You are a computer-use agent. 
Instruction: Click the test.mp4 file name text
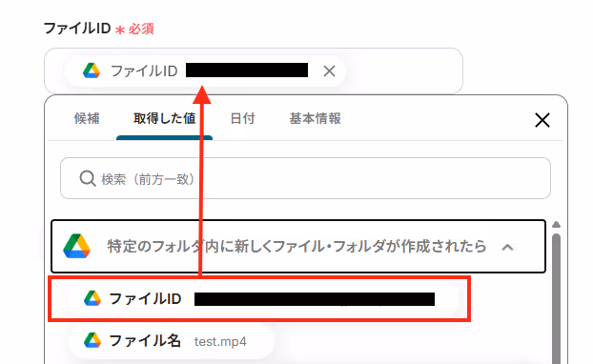[x=220, y=342]
